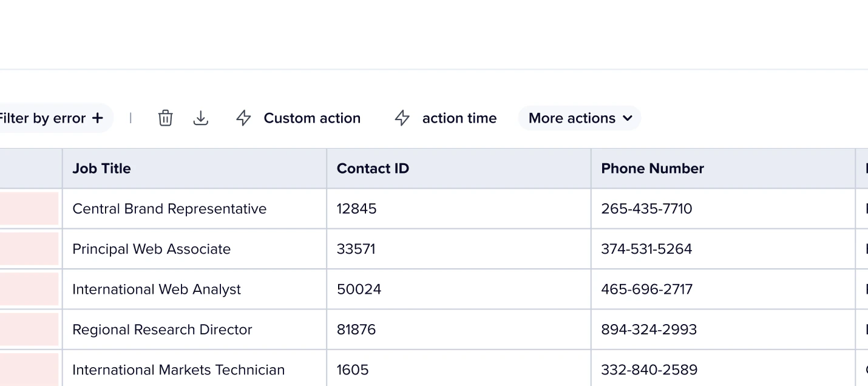Click phone number cell 465-696-2717
Screen dimensions: 868x386
[x=646, y=289]
